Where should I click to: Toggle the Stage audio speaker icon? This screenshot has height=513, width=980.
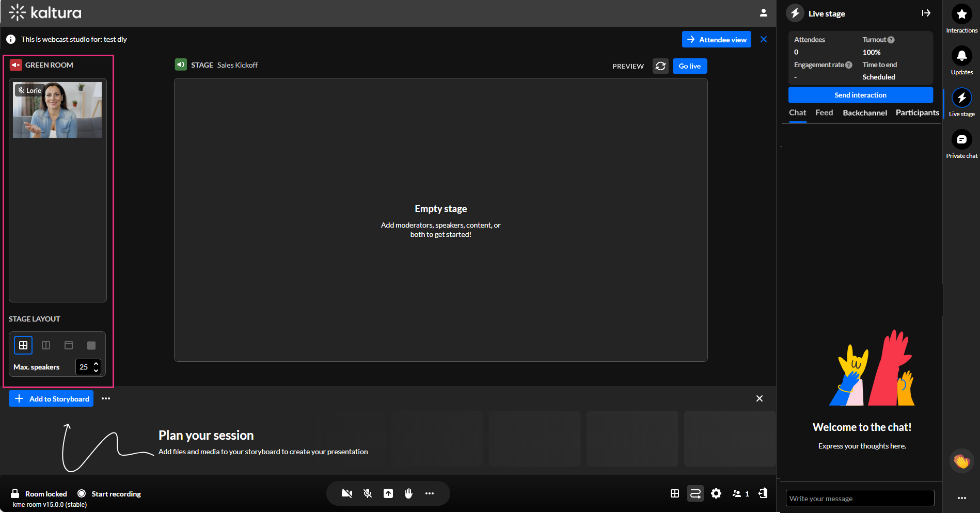(x=181, y=65)
